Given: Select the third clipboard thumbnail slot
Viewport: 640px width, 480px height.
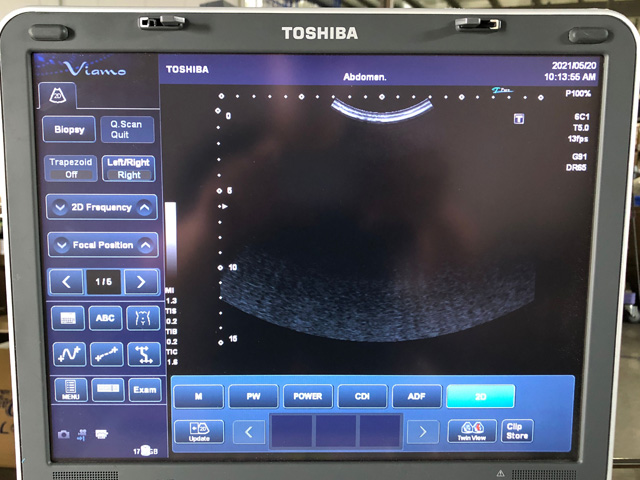Looking at the screenshot, I should (380, 431).
